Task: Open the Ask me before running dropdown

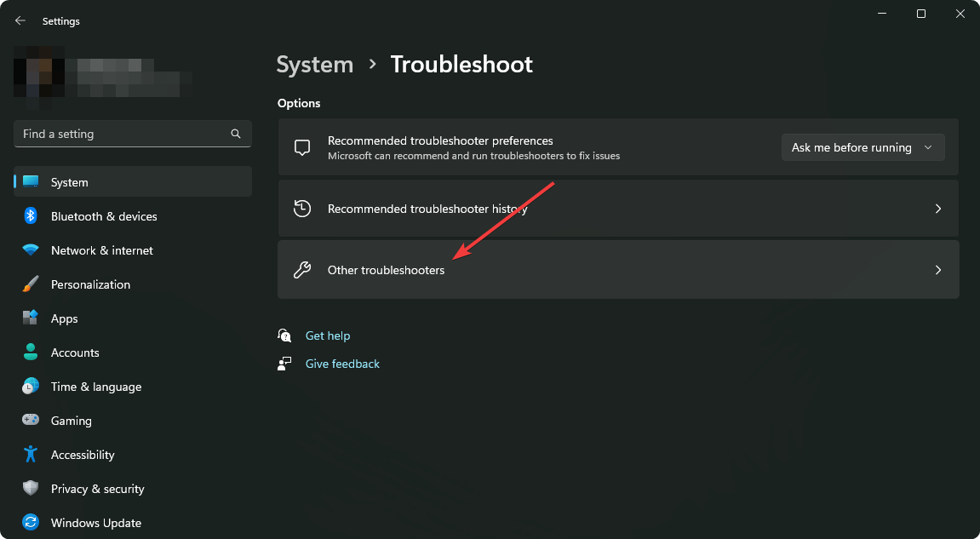Action: tap(863, 147)
